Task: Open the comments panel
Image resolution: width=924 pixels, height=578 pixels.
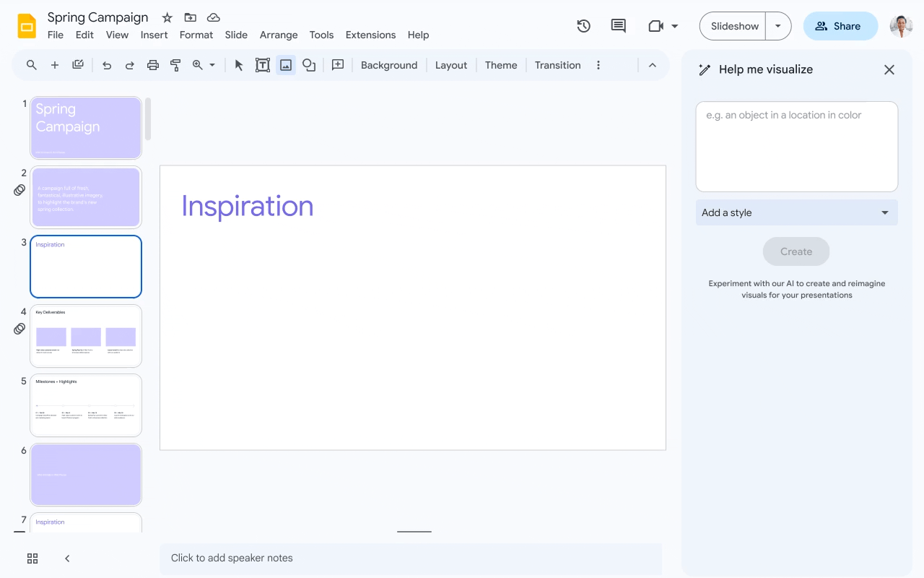Action: pyautogui.click(x=618, y=26)
